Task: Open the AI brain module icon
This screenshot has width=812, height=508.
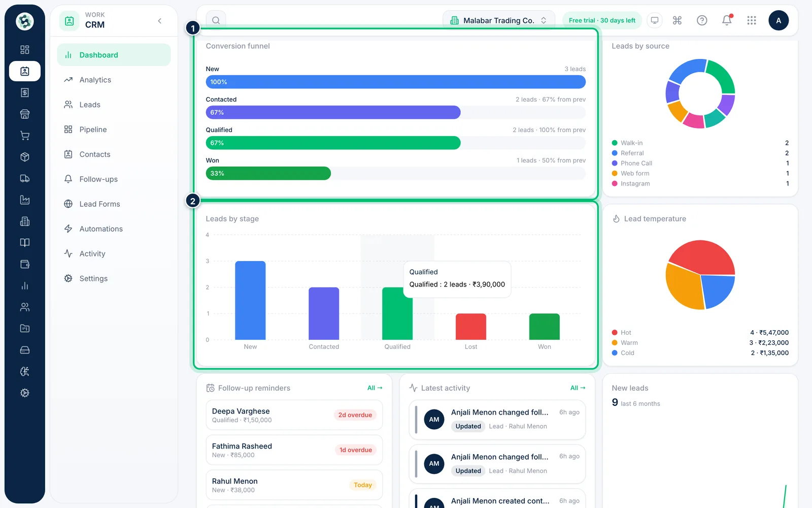Action: (x=24, y=371)
